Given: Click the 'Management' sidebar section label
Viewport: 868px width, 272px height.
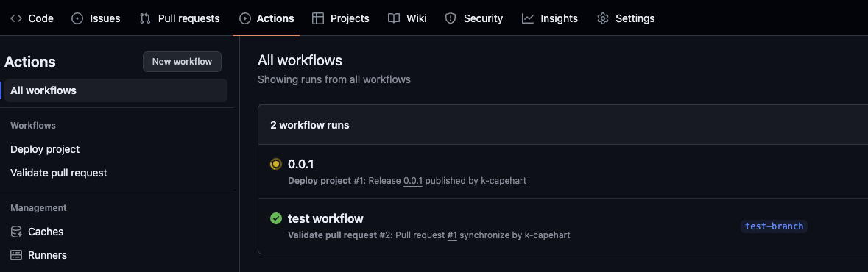Looking at the screenshot, I should [39, 208].
